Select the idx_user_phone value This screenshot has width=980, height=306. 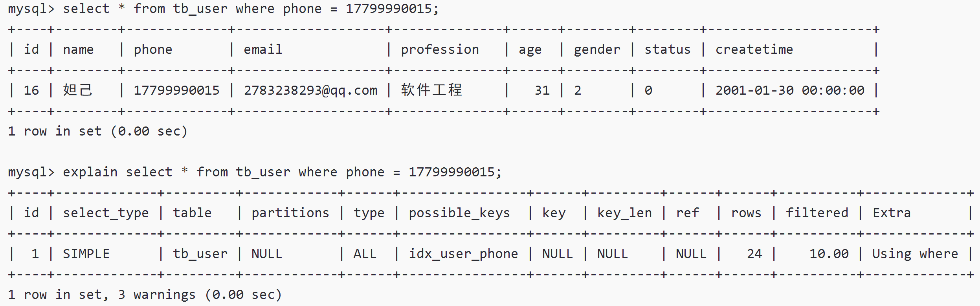coord(463,254)
